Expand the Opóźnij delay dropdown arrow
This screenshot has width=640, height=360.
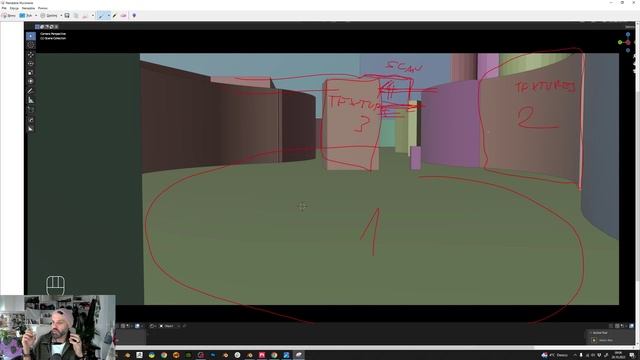61,16
